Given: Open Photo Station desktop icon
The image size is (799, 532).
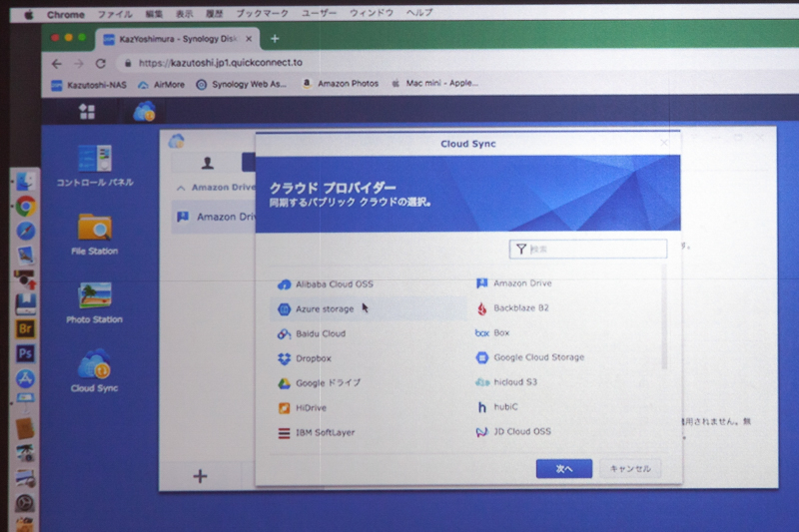Looking at the screenshot, I should coord(95,302).
